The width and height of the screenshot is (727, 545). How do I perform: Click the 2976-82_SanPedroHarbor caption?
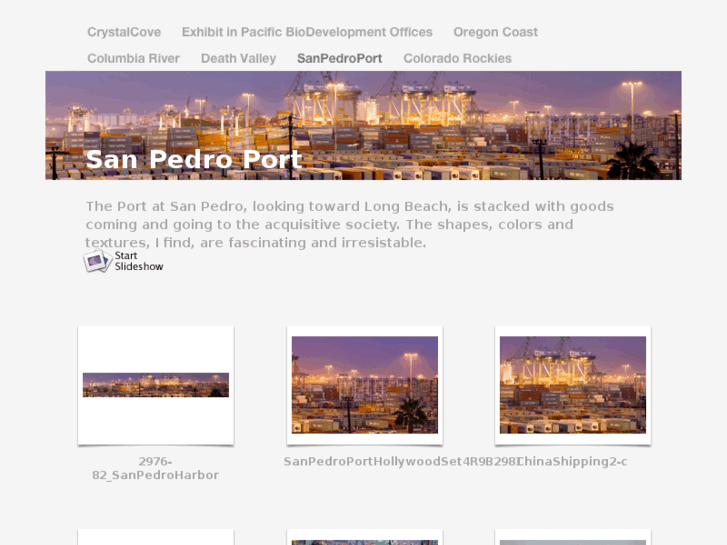pos(155,468)
